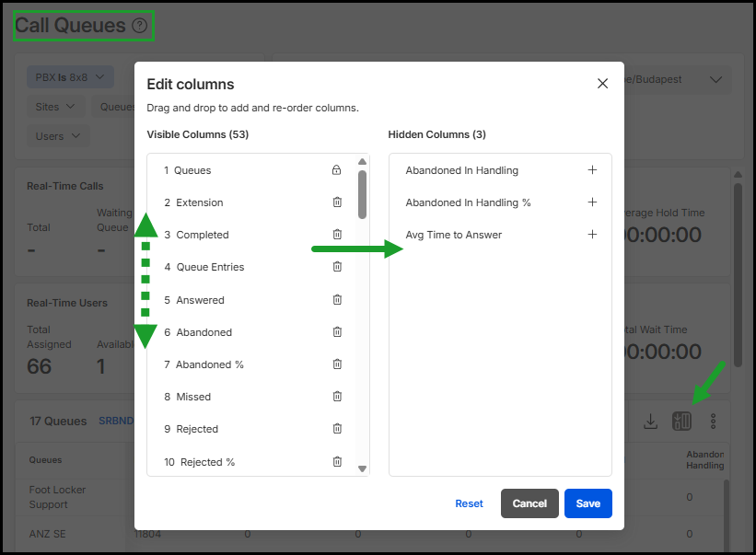Cancel the column edits

(x=529, y=503)
